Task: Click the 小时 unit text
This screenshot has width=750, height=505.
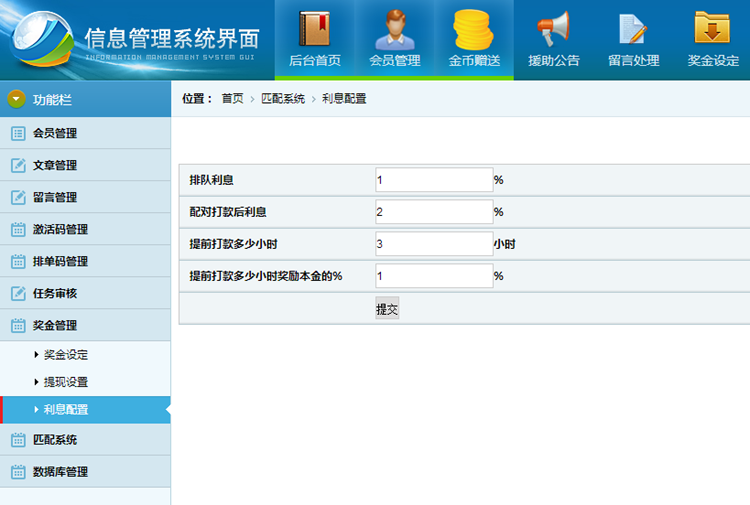Action: pos(505,244)
